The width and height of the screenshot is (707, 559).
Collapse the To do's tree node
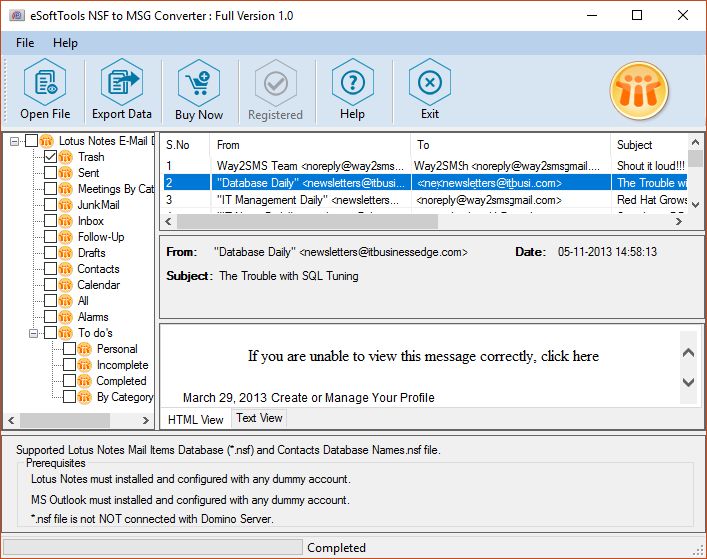click(33, 333)
